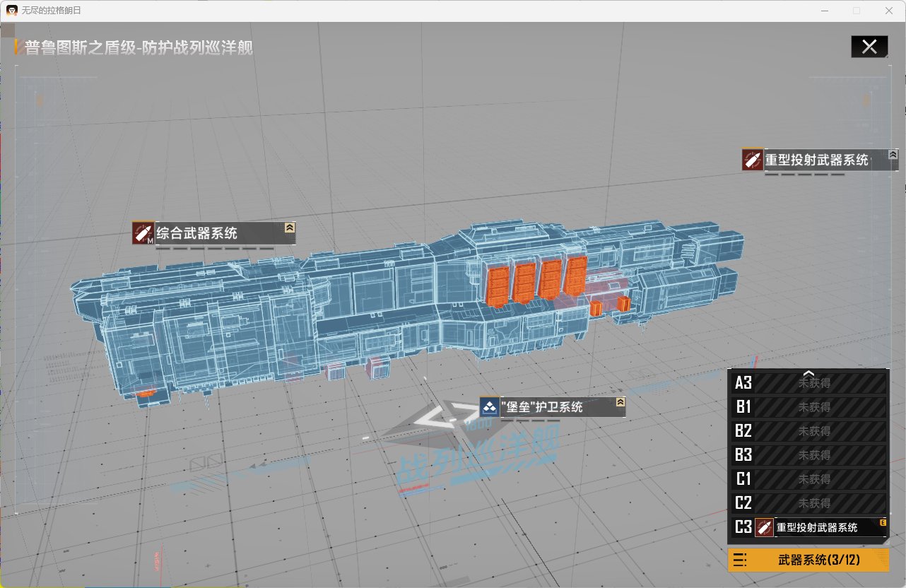Click the 重型投射武器系统 icon near top right
The image size is (906, 588).
pyautogui.click(x=753, y=160)
